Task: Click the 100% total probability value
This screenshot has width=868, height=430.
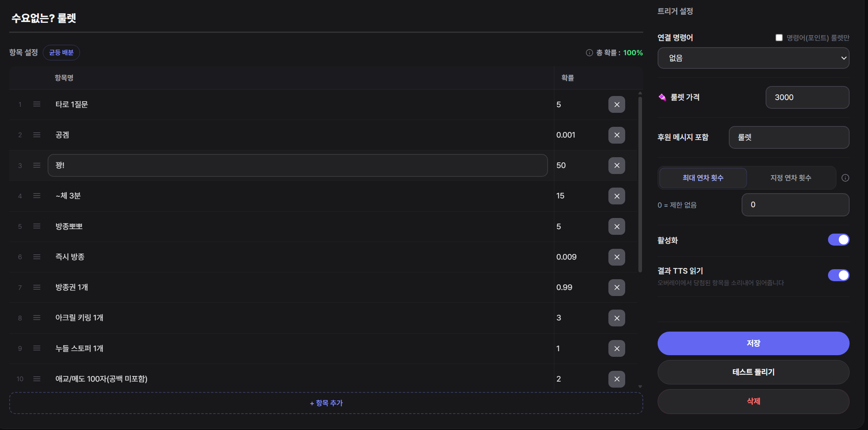Action: pos(633,53)
